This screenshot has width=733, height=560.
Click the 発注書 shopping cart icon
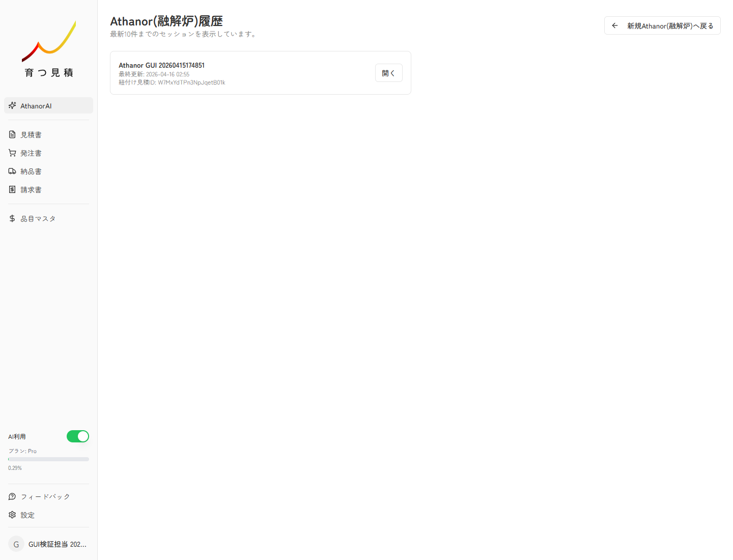(x=12, y=153)
